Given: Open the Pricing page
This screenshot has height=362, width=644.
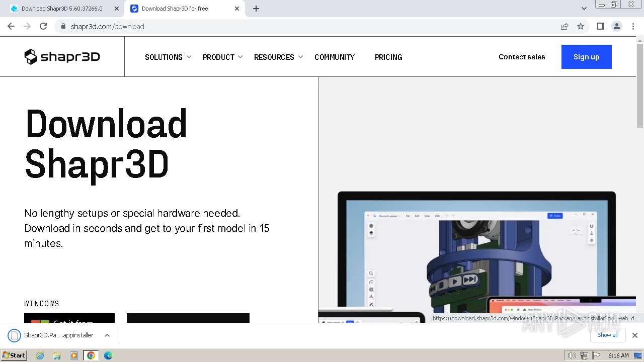Looking at the screenshot, I should (x=388, y=57).
